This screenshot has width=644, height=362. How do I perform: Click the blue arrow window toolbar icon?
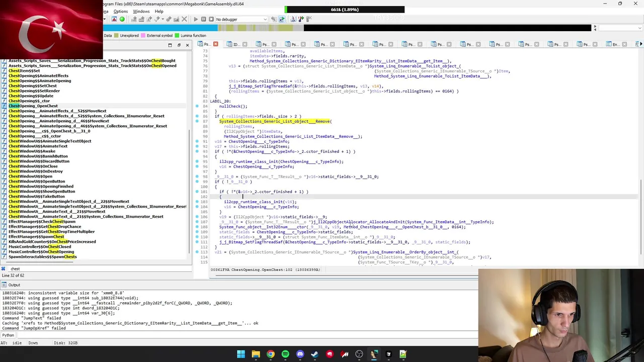click(x=282, y=19)
